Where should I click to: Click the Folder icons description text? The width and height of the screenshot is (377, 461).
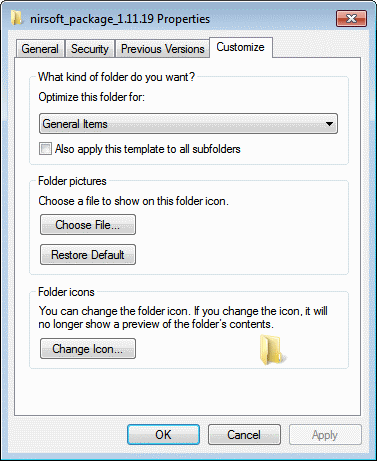point(183,317)
